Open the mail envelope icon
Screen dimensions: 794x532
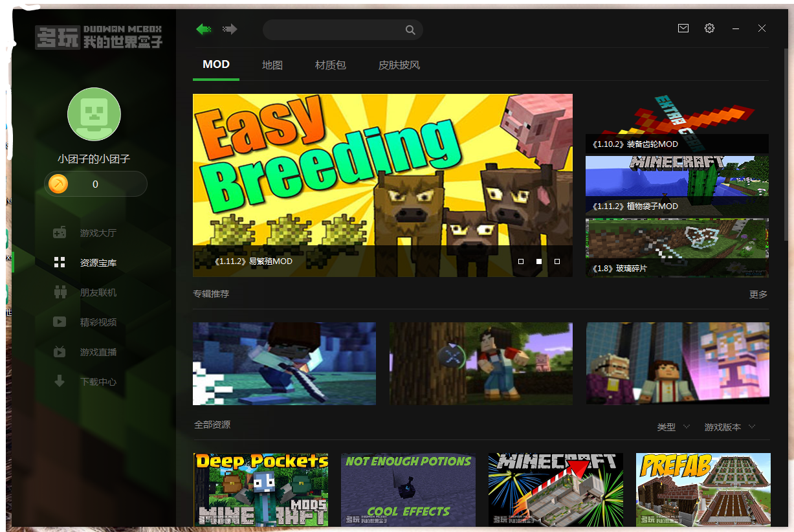tap(683, 28)
